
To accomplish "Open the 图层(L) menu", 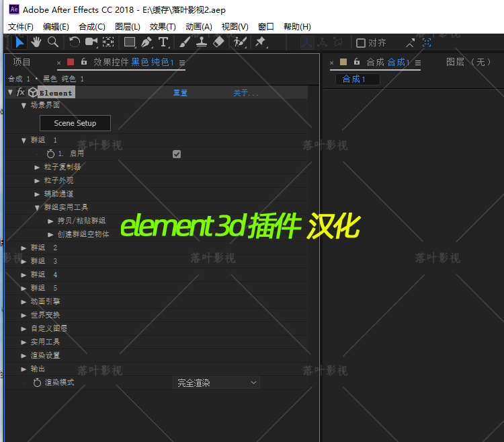I will 128,27.
